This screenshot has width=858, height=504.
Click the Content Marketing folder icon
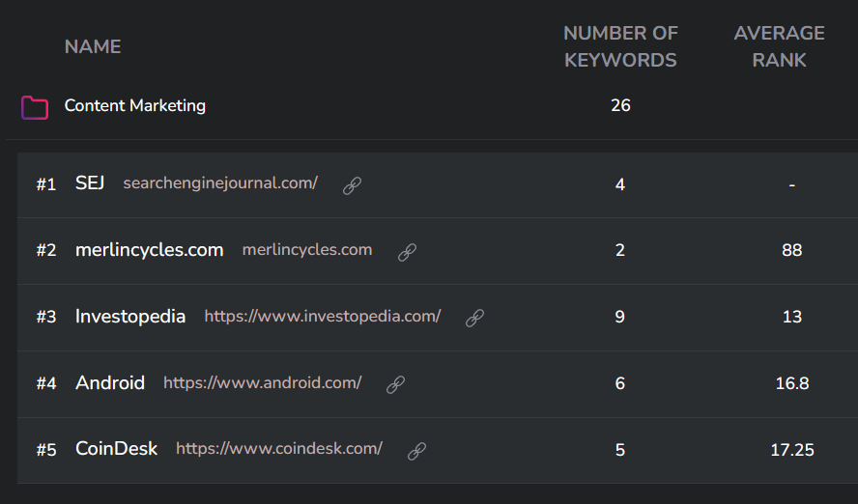click(x=35, y=107)
